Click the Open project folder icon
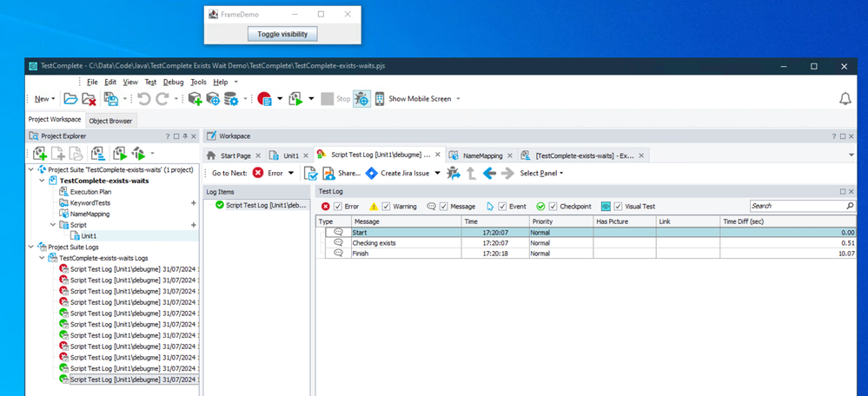Screen dimensions: 868x396 (70, 99)
